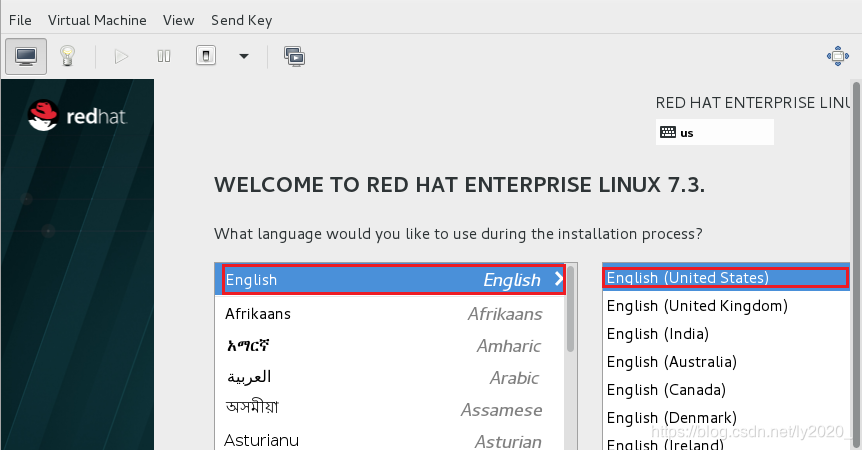This screenshot has width=862, height=450.
Task: Open the File menu
Action: [x=20, y=20]
